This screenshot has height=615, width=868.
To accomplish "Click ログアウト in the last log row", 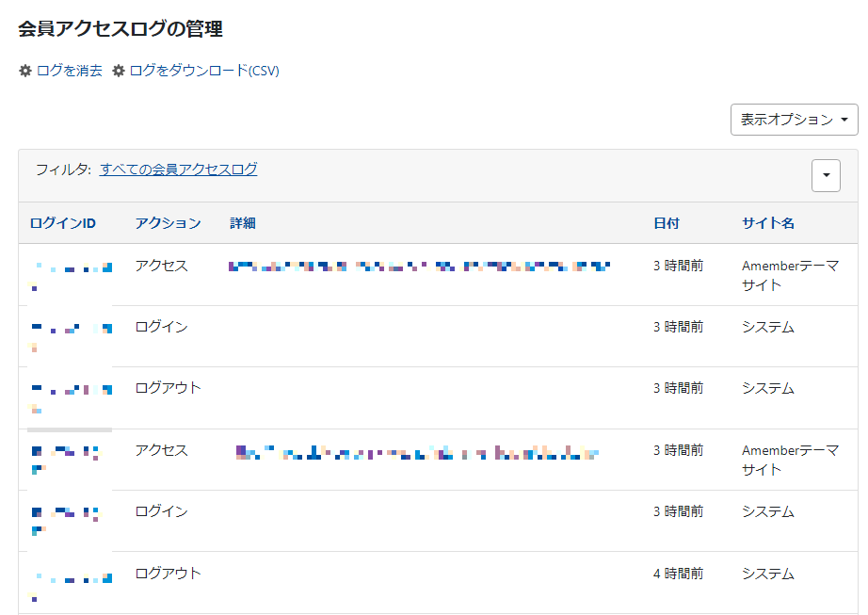I will click(x=168, y=573).
